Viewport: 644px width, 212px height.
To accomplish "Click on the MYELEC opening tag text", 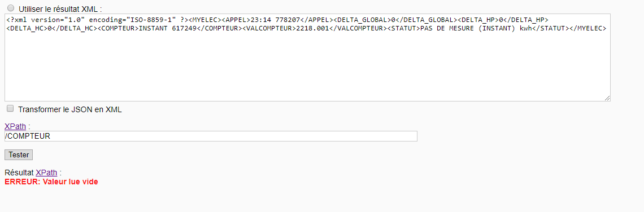I will [205, 20].
